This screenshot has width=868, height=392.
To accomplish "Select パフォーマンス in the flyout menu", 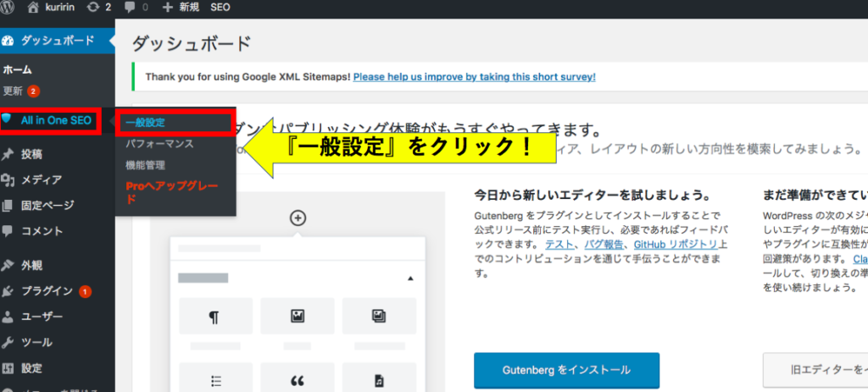I will 159,144.
